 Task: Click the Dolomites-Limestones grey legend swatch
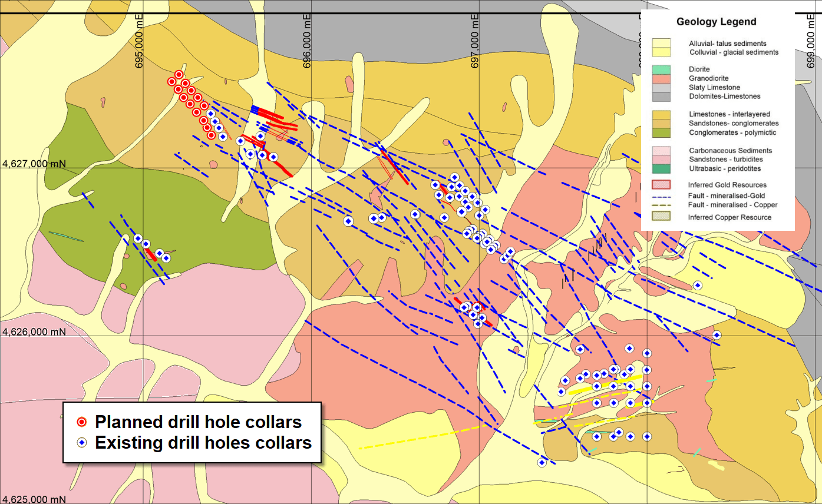(x=661, y=96)
